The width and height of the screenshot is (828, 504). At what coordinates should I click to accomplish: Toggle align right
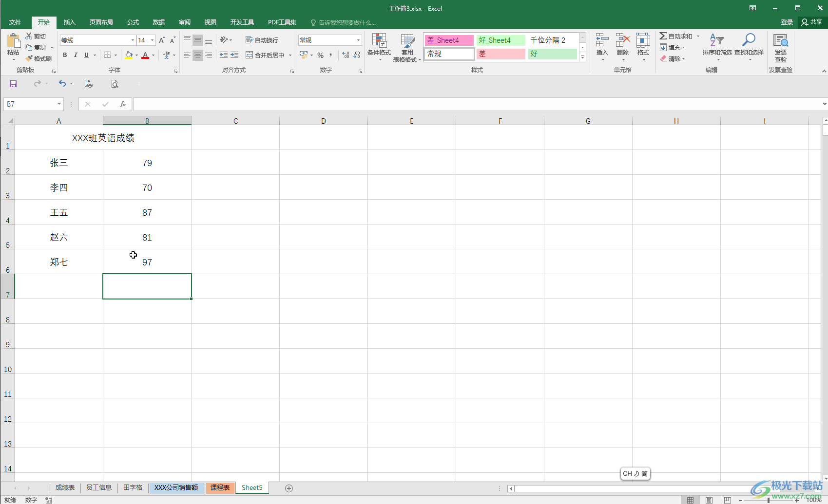(209, 55)
